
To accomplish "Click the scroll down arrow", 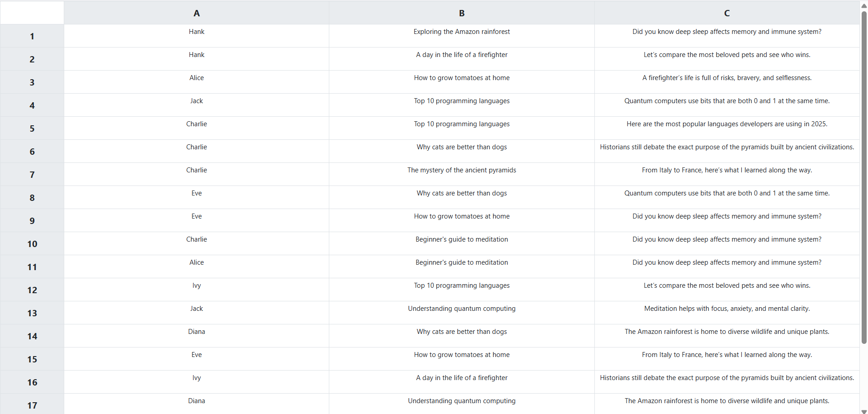I will click(x=864, y=411).
